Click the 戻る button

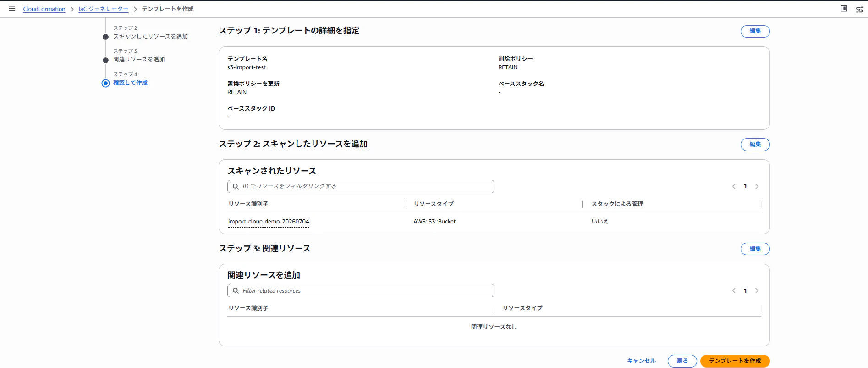click(682, 361)
